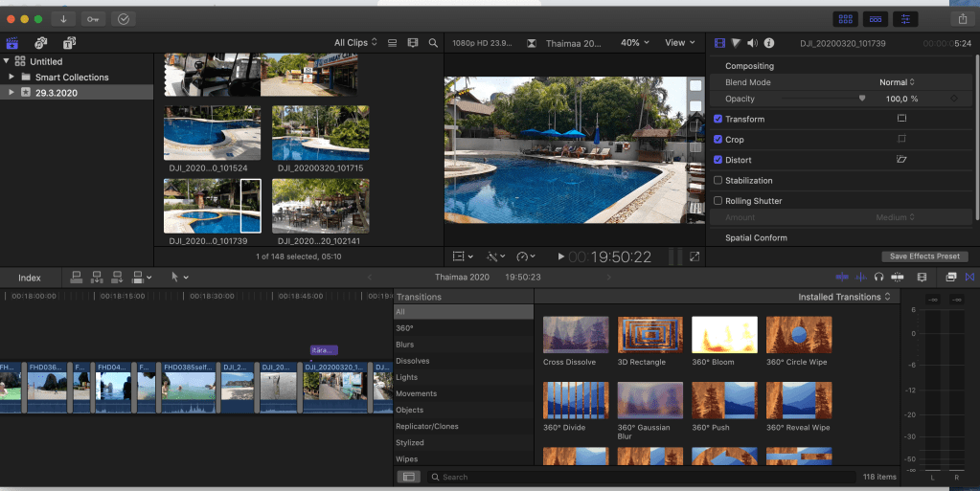Screen dimensions: 980x491
Task: Select the Wipes transition category
Action: 408,458
